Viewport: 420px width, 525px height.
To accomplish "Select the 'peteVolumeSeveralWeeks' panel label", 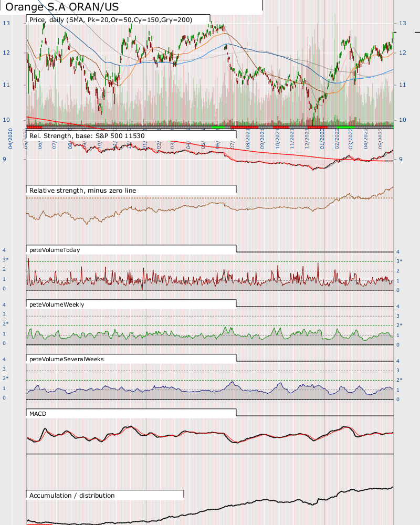I will pyautogui.click(x=67, y=359).
